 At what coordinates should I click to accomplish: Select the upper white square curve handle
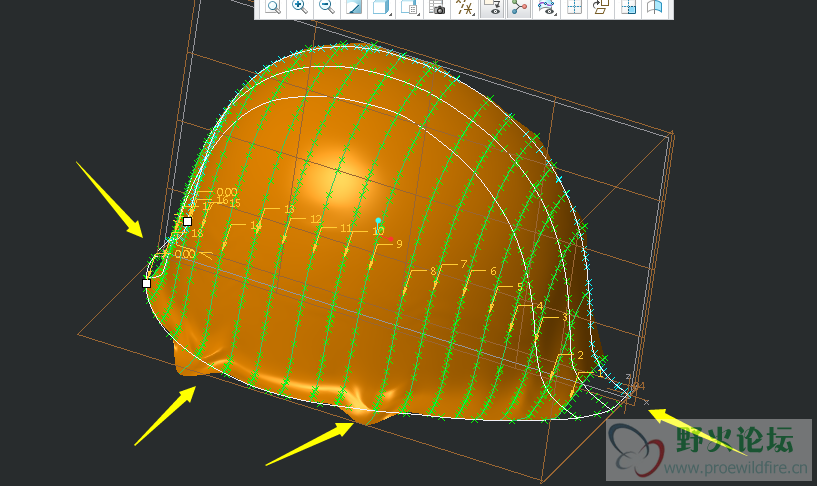pyautogui.click(x=187, y=221)
